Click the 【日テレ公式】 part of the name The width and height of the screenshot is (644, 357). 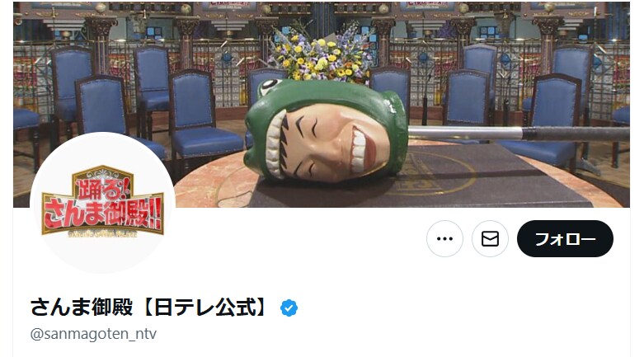point(206,308)
